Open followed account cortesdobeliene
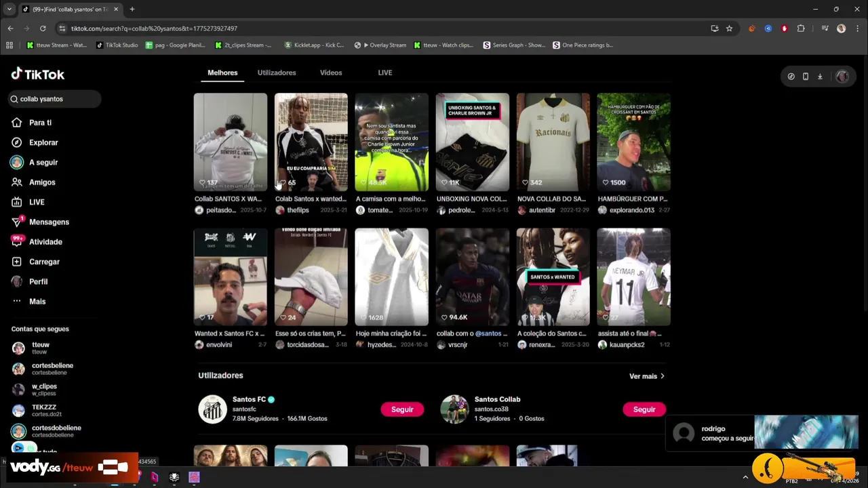Viewport: 868px width, 488px height. coord(46,431)
